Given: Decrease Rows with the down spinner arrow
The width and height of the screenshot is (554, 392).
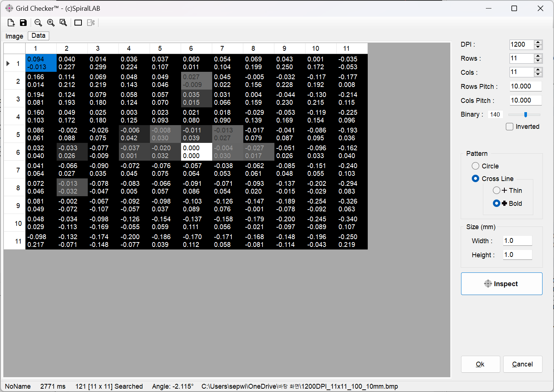Looking at the screenshot, I should (x=538, y=61).
